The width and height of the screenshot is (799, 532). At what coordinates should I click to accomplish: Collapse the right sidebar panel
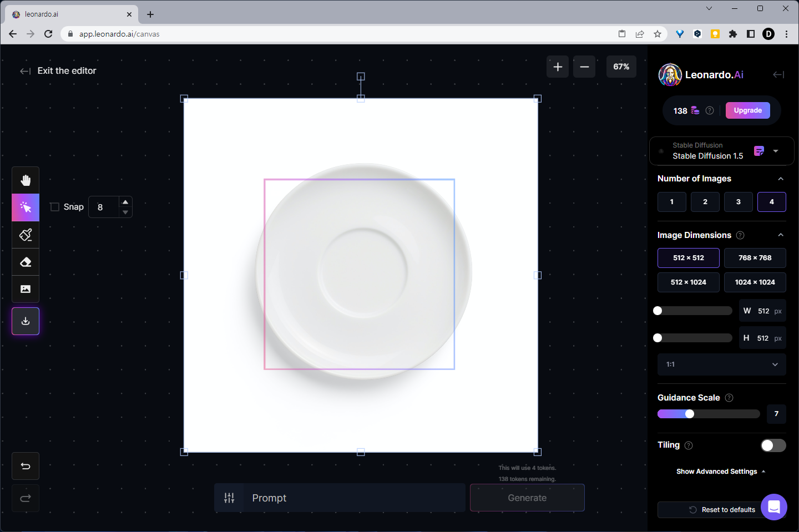(x=778, y=74)
